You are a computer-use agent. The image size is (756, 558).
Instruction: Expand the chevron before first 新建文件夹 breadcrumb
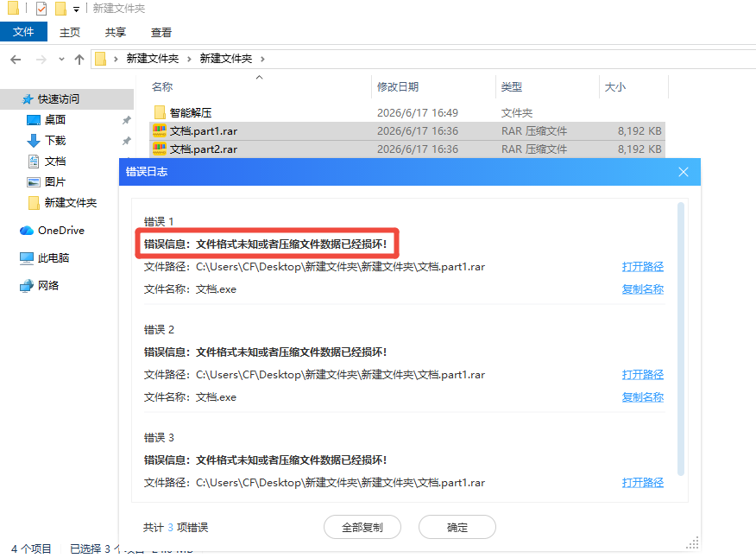(x=116, y=59)
